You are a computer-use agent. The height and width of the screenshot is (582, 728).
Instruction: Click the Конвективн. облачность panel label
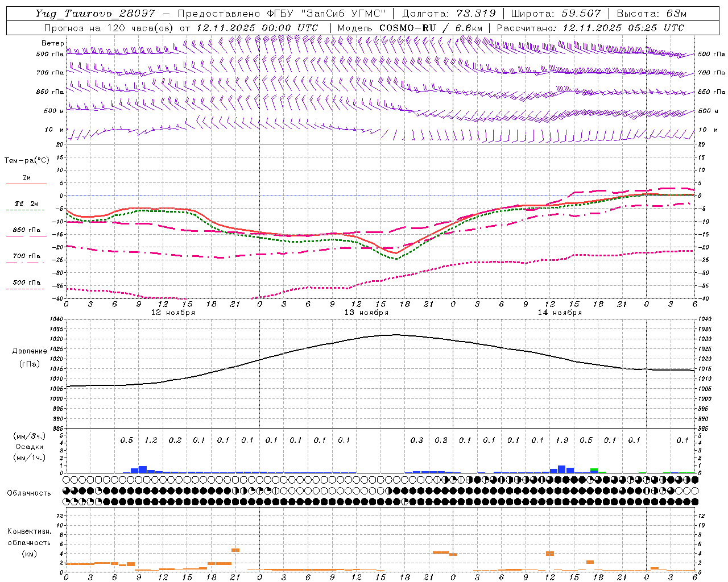(x=29, y=537)
